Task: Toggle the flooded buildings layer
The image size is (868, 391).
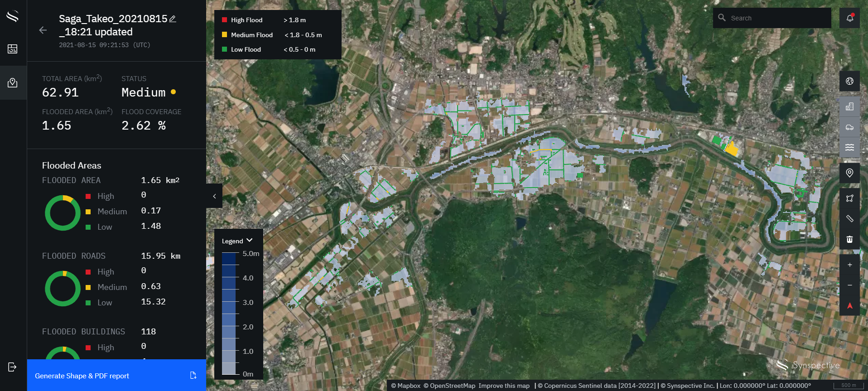Action: click(849, 106)
